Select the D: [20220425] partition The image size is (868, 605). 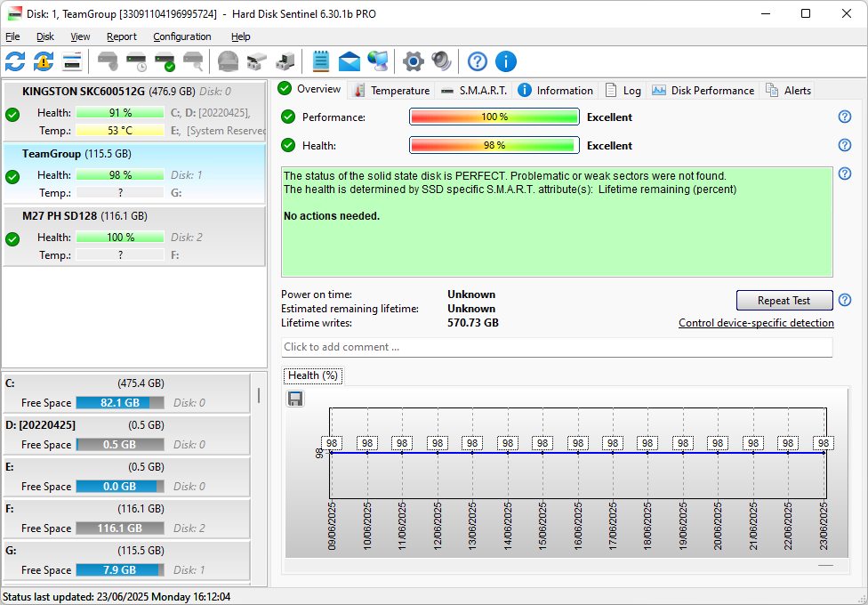tap(126, 435)
